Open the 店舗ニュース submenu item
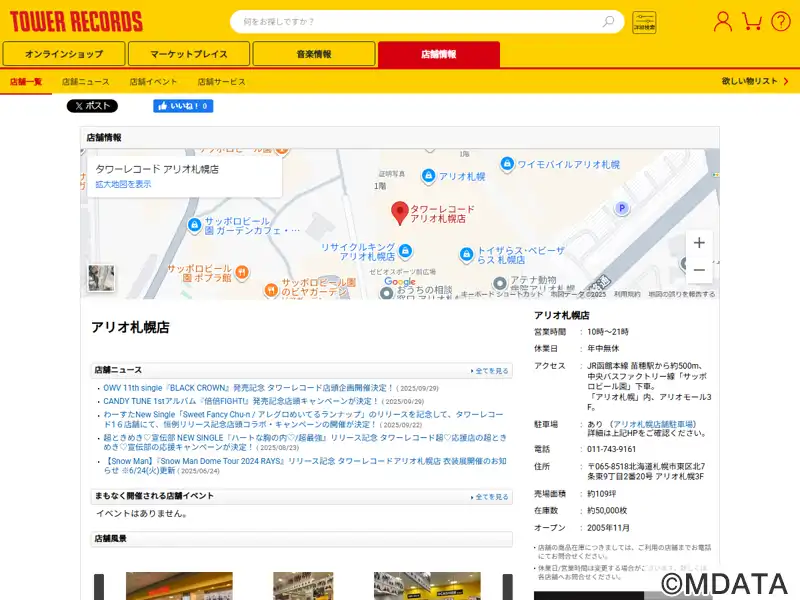Screen dimensions: 800x600 click(86, 82)
